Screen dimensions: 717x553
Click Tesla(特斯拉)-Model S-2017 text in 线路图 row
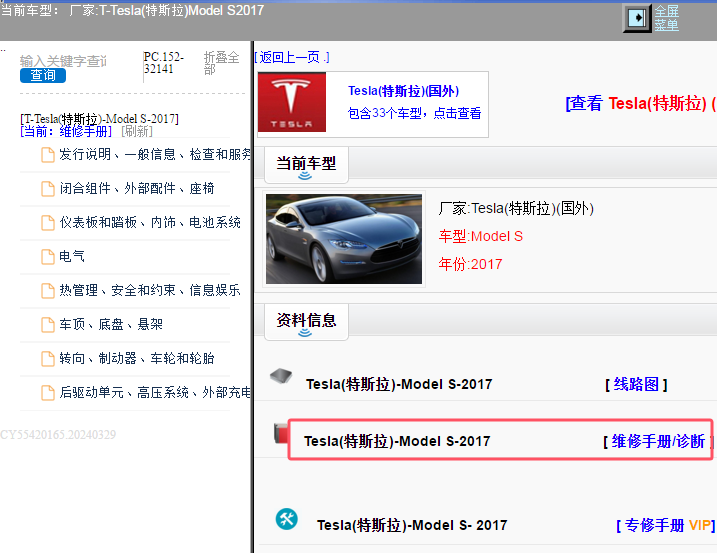[399, 384]
